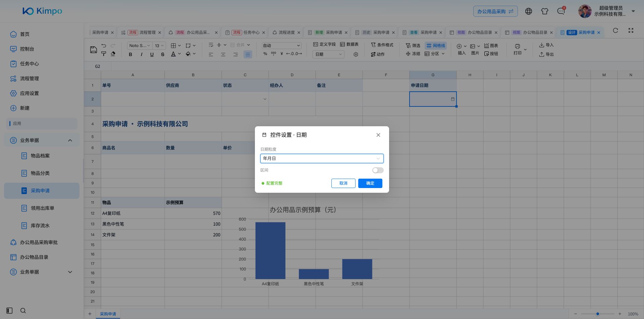Viewport: 644px width, 319px height.
Task: Click the 确定 button in dialog
Action: (370, 183)
